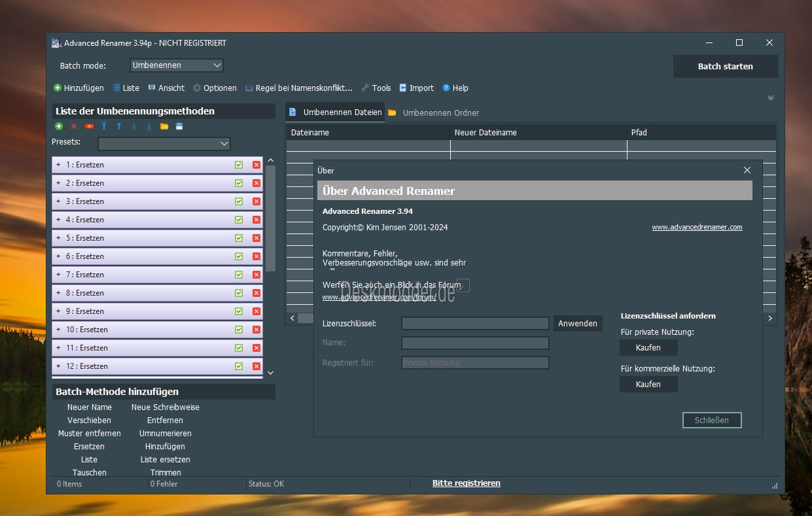Image resolution: width=812 pixels, height=516 pixels.
Task: Click the Schließen button
Action: pos(712,420)
